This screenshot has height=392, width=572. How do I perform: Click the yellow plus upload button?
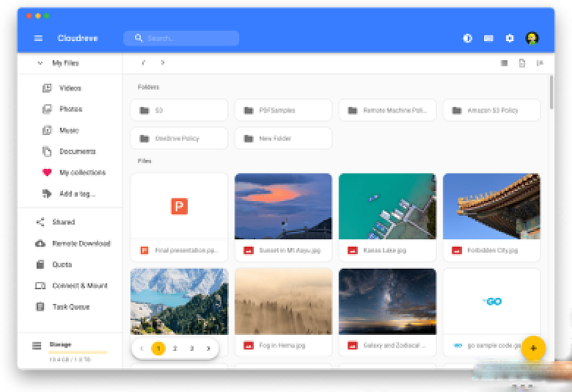click(x=533, y=348)
